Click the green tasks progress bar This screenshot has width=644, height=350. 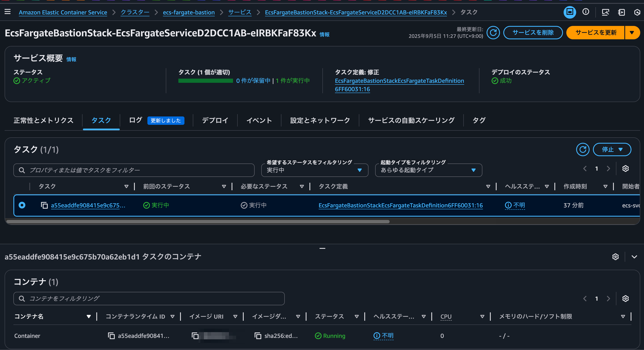pyautogui.click(x=206, y=81)
